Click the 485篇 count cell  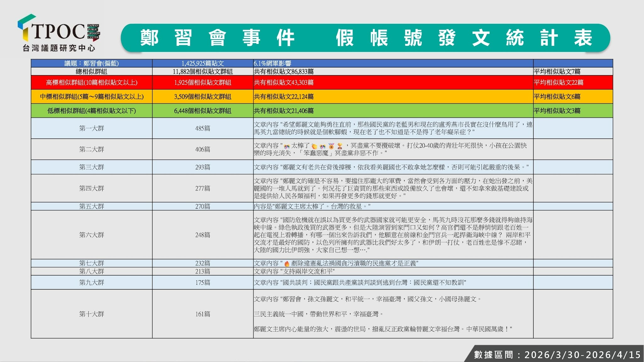(203, 128)
